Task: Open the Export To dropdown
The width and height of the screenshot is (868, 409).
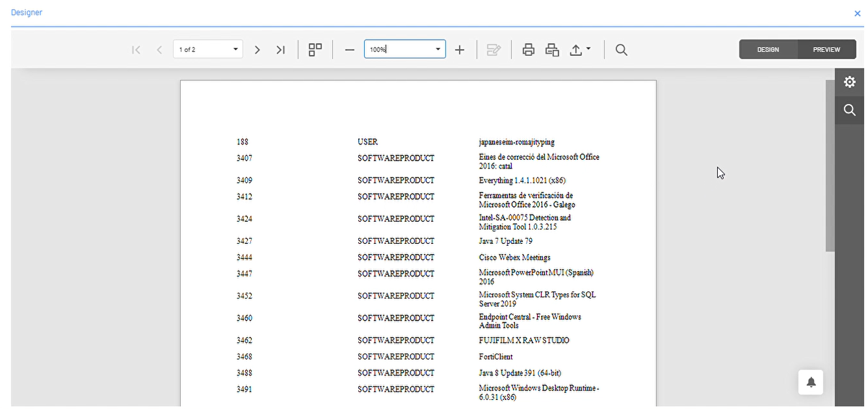Action: pos(580,50)
